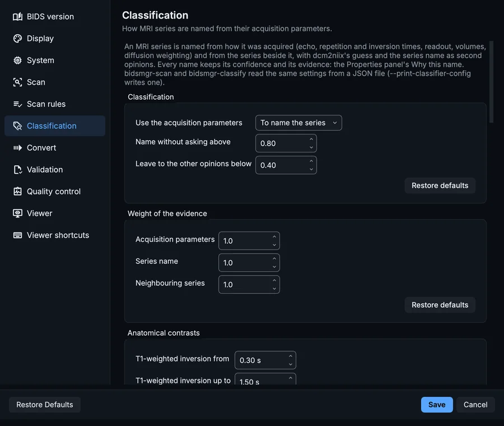Increase 'Leave to the other opinions below' value

click(311, 161)
